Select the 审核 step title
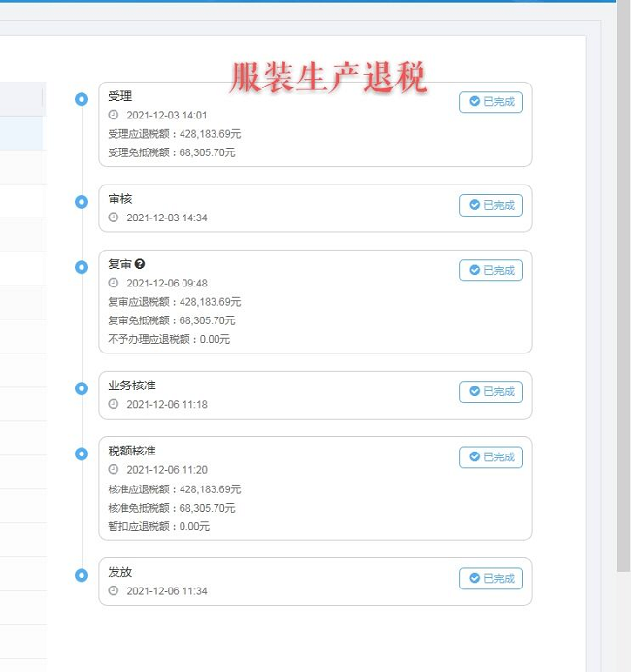 (x=120, y=199)
